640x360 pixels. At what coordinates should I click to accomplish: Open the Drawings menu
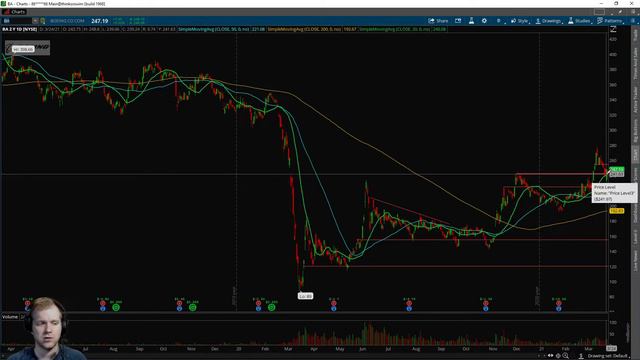pos(549,21)
